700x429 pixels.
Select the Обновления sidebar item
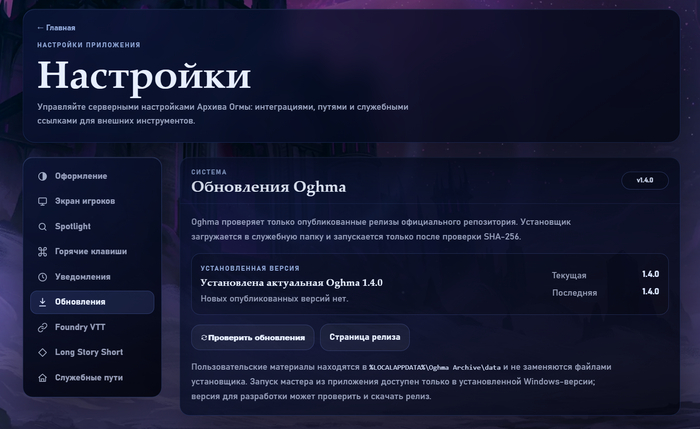pos(92,302)
